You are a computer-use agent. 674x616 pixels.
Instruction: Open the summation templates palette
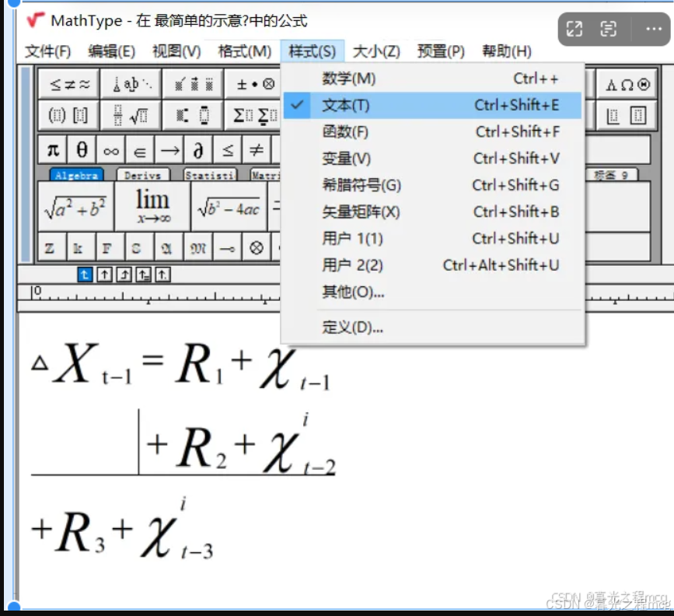253,115
